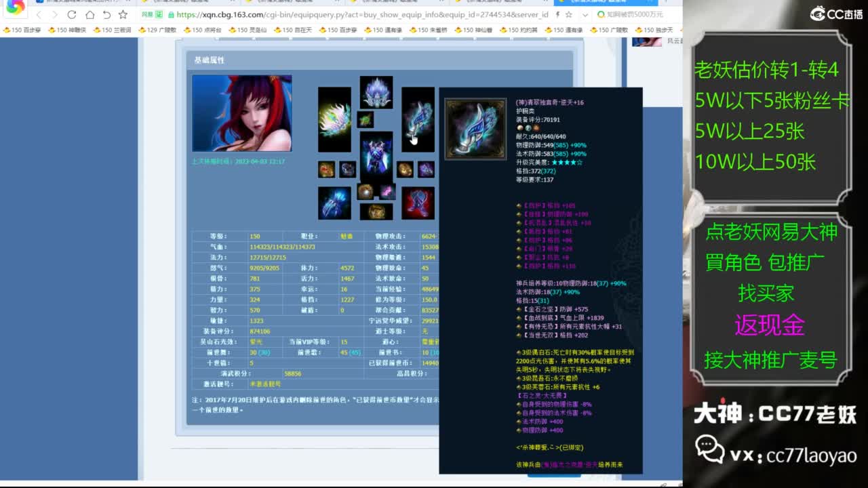This screenshot has height=488, width=868.
Task: Go forward in browser history
Action: [55, 15]
